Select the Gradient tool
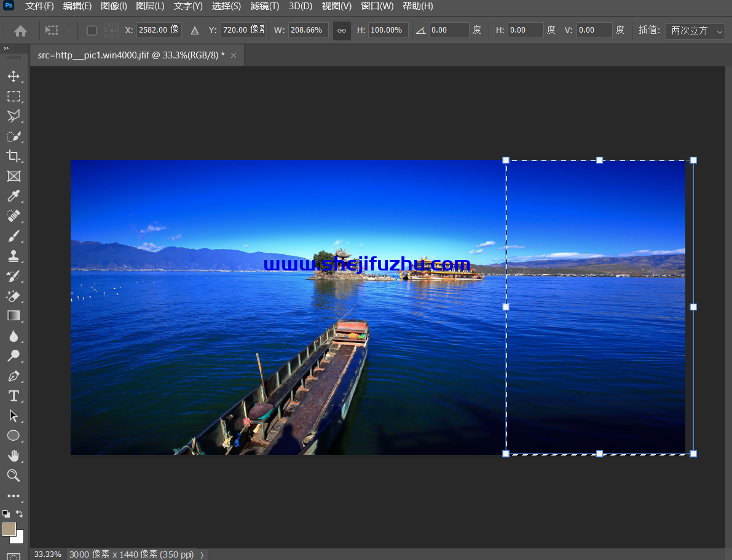The width and height of the screenshot is (732, 560). (x=14, y=316)
